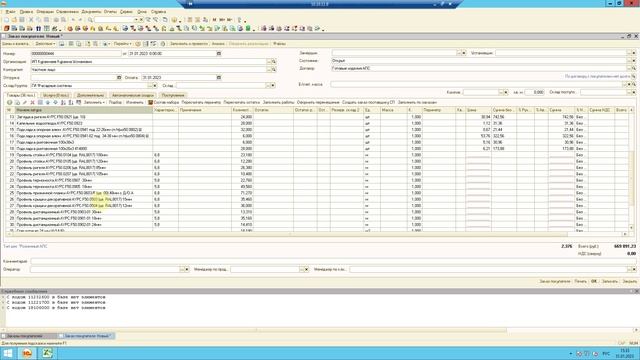The image size is (640, 360).
Task: Open the Отчеты menu
Action: (x=110, y=12)
